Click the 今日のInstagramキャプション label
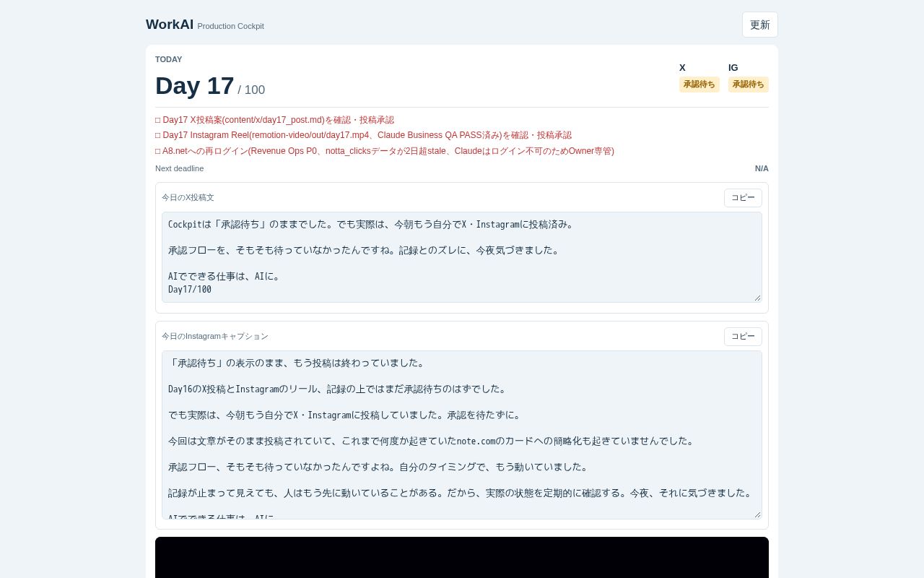924x578 pixels. 215,336
